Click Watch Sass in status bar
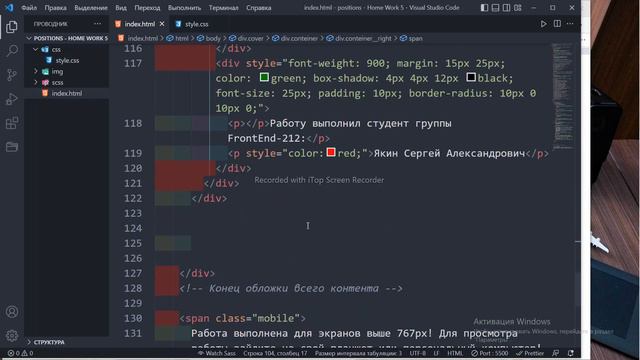640x360 pixels. [x=217, y=353]
